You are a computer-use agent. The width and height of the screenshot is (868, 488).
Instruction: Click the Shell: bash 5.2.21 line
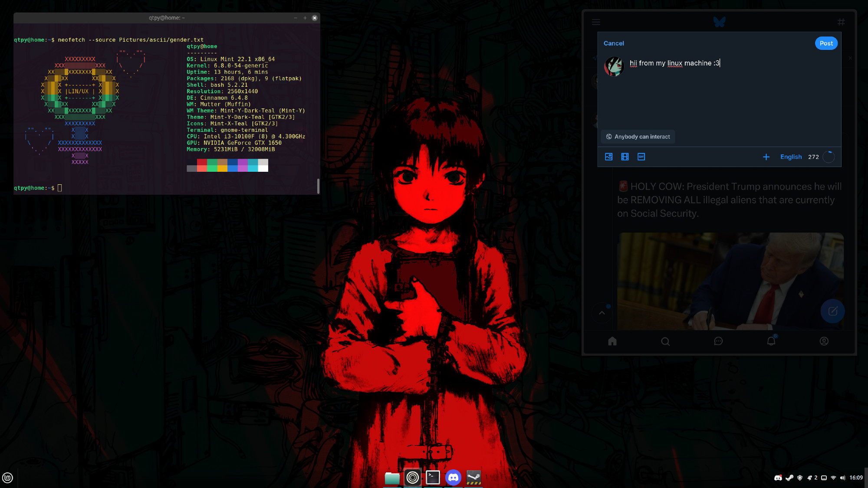tap(217, 85)
